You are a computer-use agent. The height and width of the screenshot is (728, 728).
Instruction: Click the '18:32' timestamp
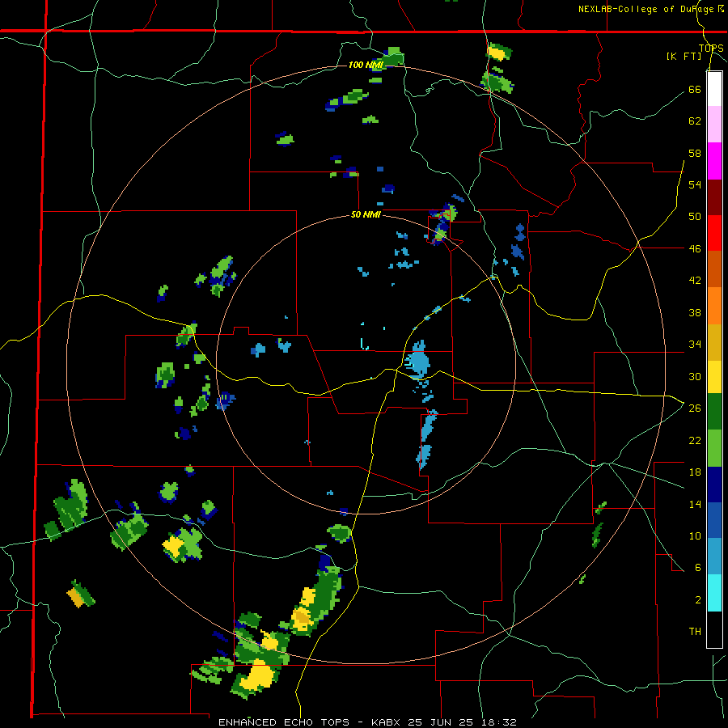point(498,722)
